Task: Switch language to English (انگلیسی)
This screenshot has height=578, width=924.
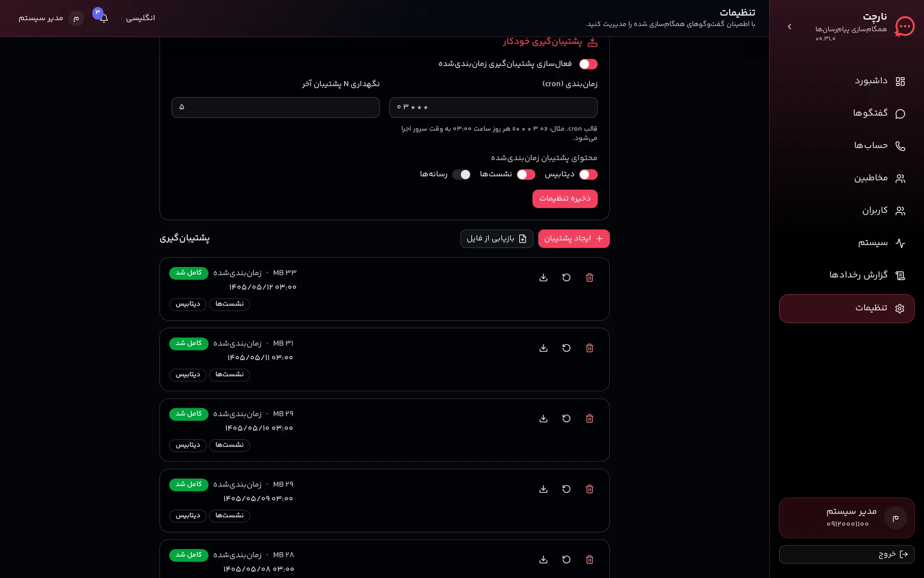Action: (140, 18)
